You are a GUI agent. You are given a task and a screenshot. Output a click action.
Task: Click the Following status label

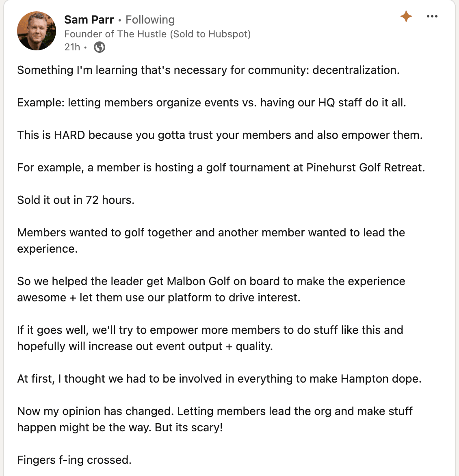click(x=150, y=19)
